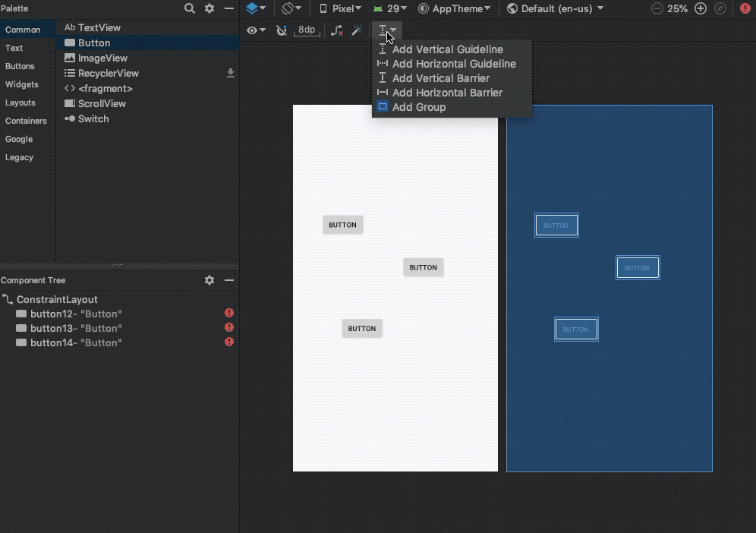Open the Default (en-us) locale dropdown

coord(556,8)
